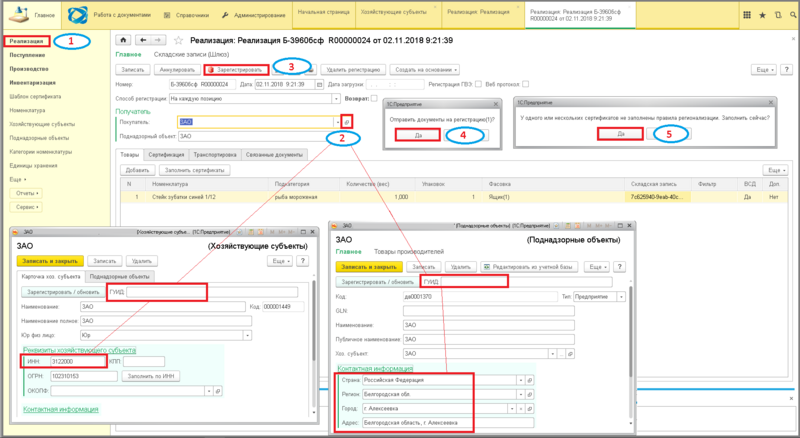Click the Зарегистрировать button
The height and width of the screenshot is (438, 800).
point(236,70)
